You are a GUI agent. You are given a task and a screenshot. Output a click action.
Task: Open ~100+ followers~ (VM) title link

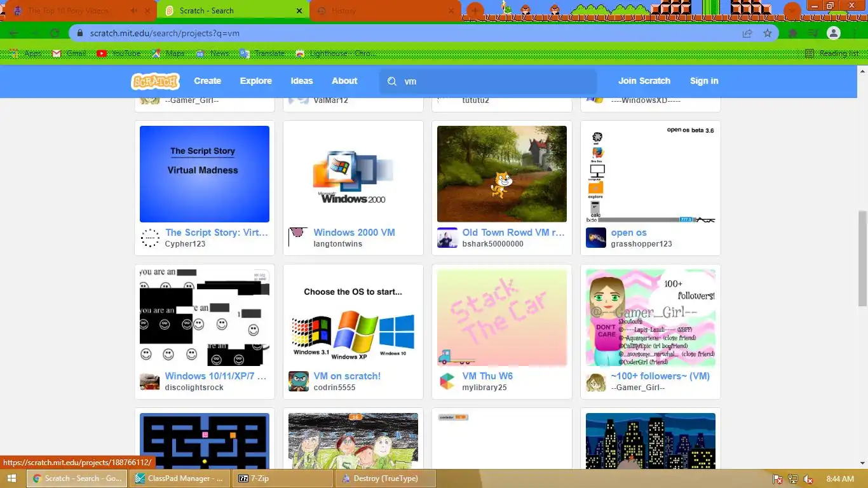(x=660, y=376)
